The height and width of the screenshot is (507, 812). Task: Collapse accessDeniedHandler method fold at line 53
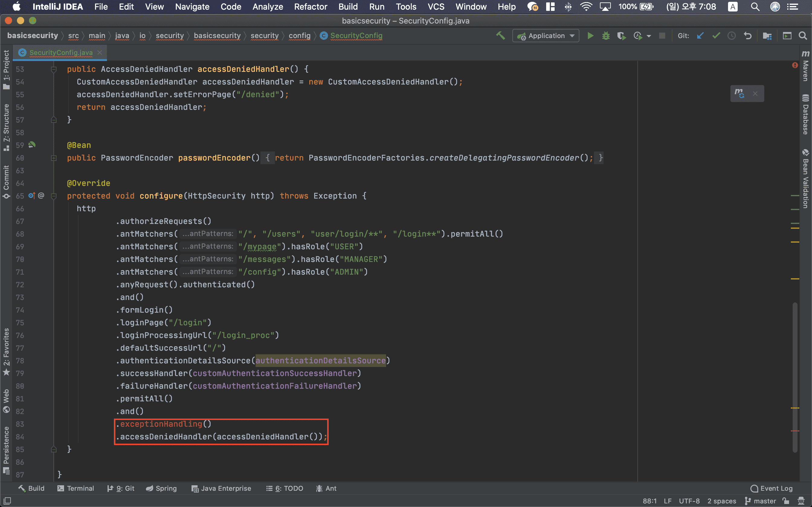pyautogui.click(x=54, y=69)
